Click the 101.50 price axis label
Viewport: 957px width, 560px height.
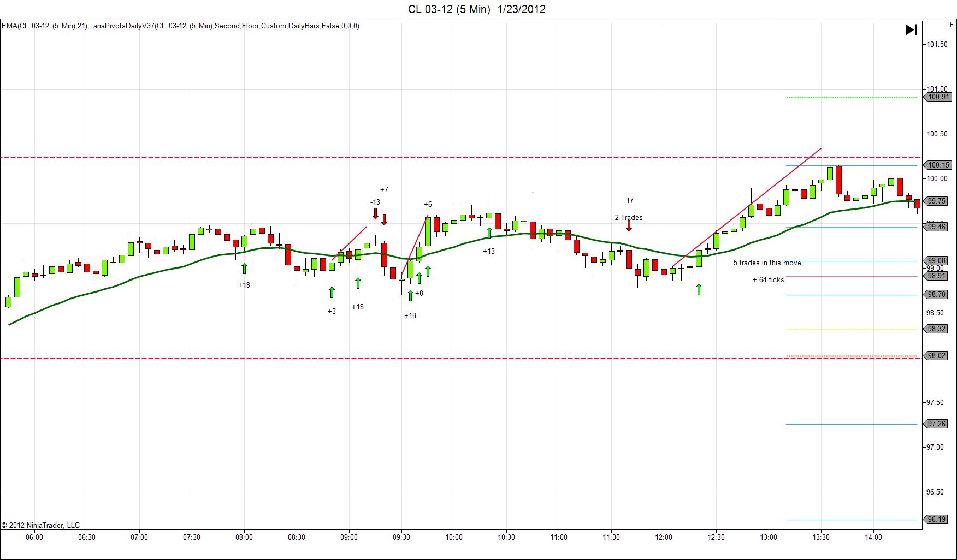[x=937, y=44]
